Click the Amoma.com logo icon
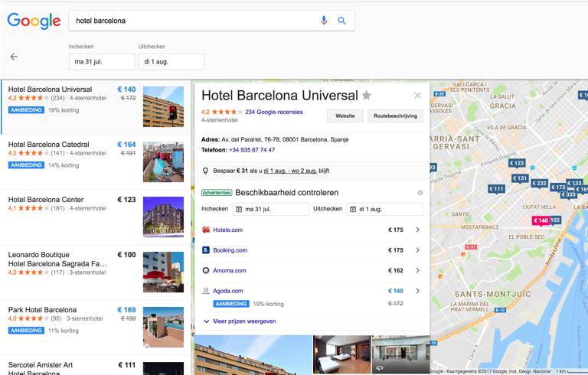Viewport: 588px width, 375px height. [x=206, y=270]
